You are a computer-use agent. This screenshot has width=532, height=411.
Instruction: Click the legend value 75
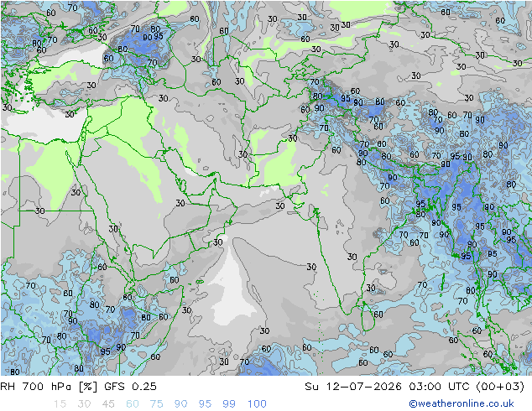156,404
